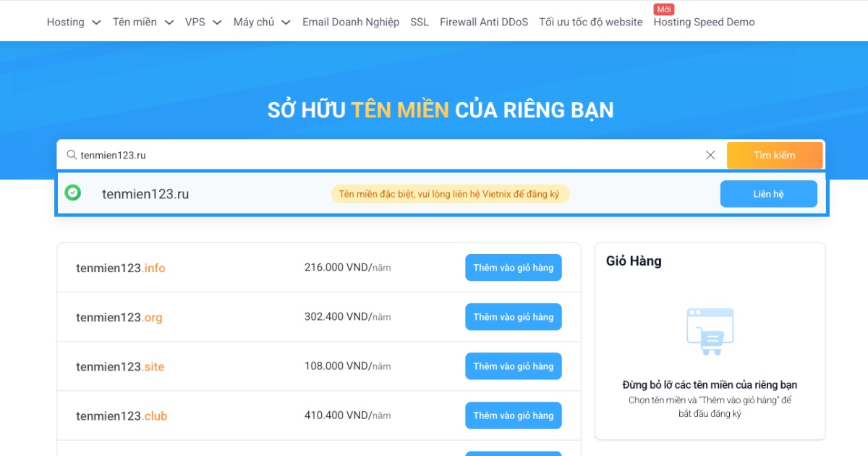
Task: Click Liên hệ for the tenmien123.ru domain
Action: click(x=768, y=193)
